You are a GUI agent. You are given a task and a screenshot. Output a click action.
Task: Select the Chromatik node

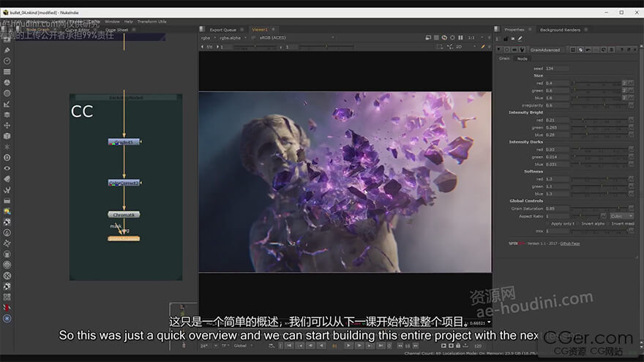pos(124,215)
